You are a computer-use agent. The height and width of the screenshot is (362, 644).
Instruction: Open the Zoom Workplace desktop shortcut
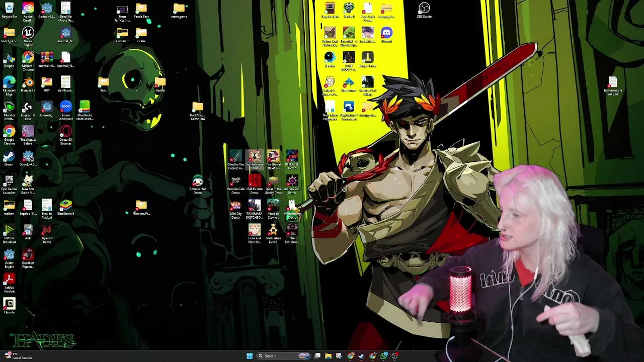[66, 111]
